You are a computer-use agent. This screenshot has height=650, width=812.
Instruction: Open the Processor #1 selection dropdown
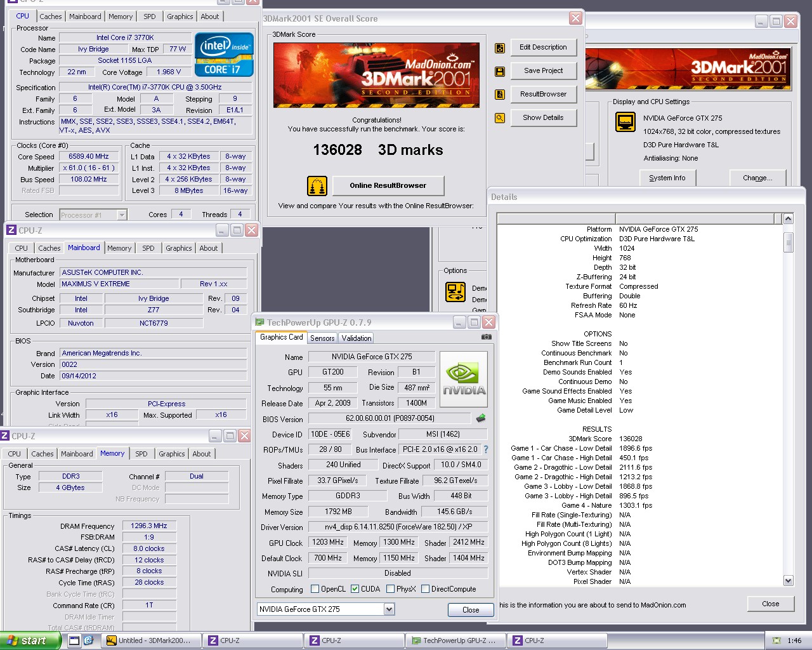[122, 215]
